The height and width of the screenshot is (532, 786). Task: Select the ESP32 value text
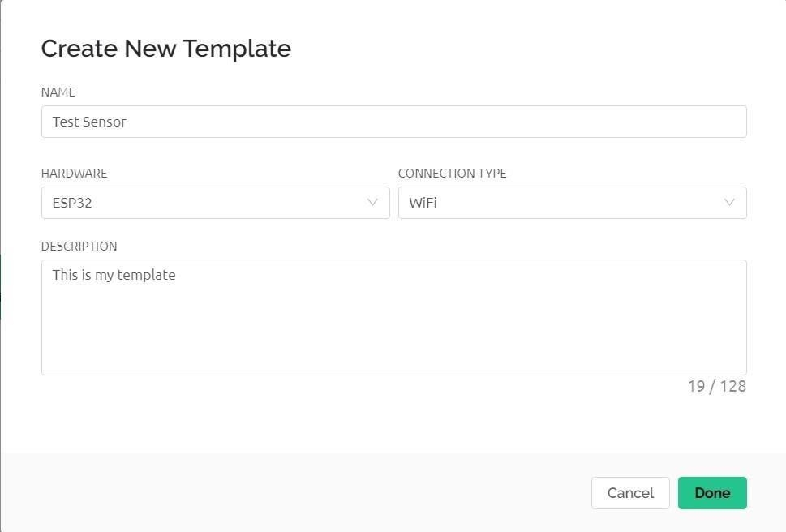click(72, 203)
